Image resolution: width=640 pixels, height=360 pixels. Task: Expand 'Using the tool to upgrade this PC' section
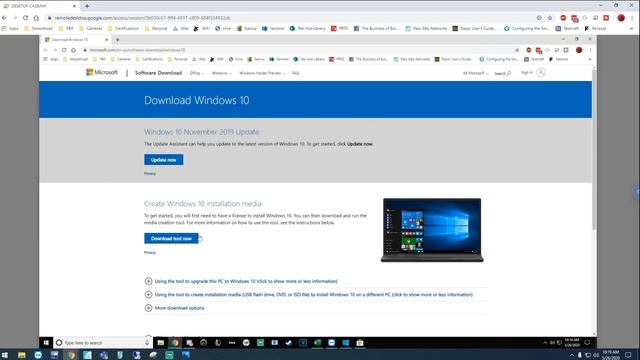pos(241,281)
